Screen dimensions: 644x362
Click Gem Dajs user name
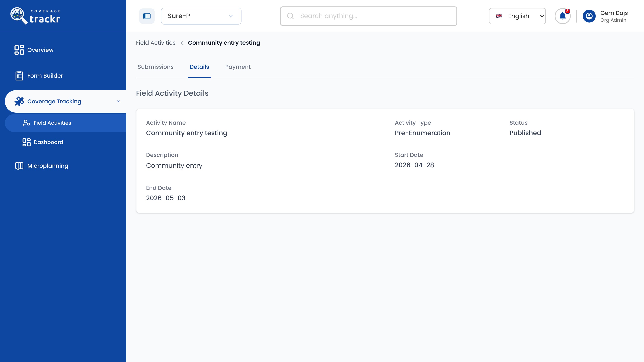[614, 13]
